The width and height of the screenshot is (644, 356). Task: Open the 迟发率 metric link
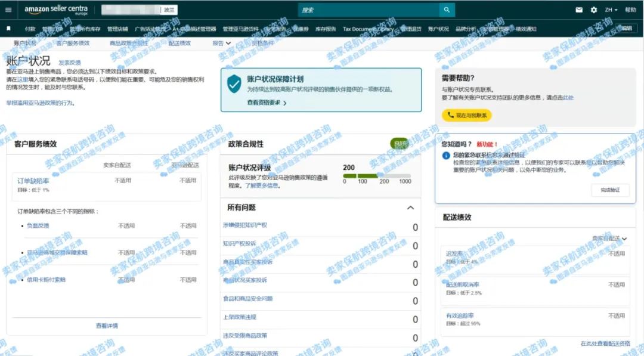[454, 254]
